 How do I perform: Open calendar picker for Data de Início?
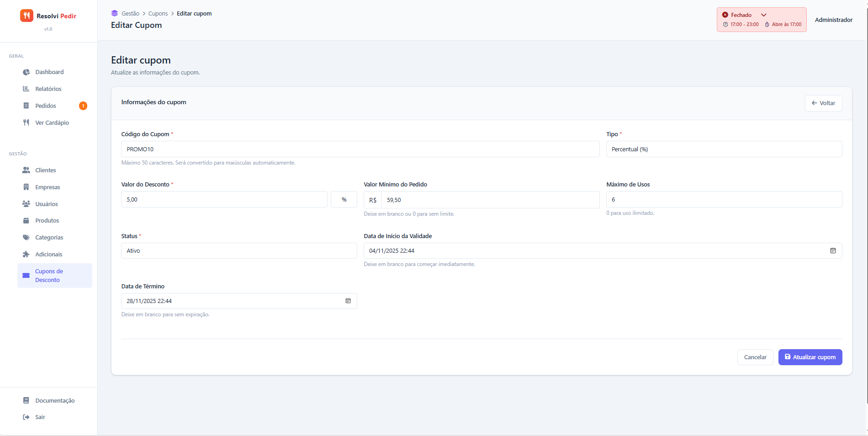(x=833, y=251)
